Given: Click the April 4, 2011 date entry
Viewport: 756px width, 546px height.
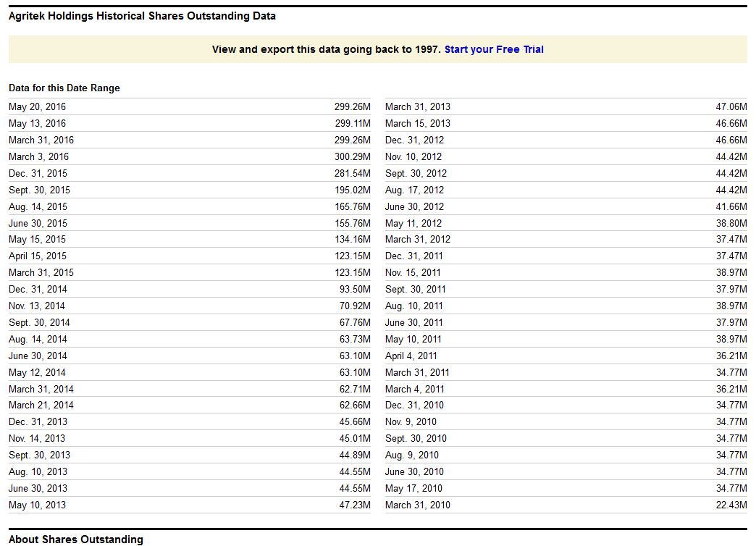Looking at the screenshot, I should [411, 356].
